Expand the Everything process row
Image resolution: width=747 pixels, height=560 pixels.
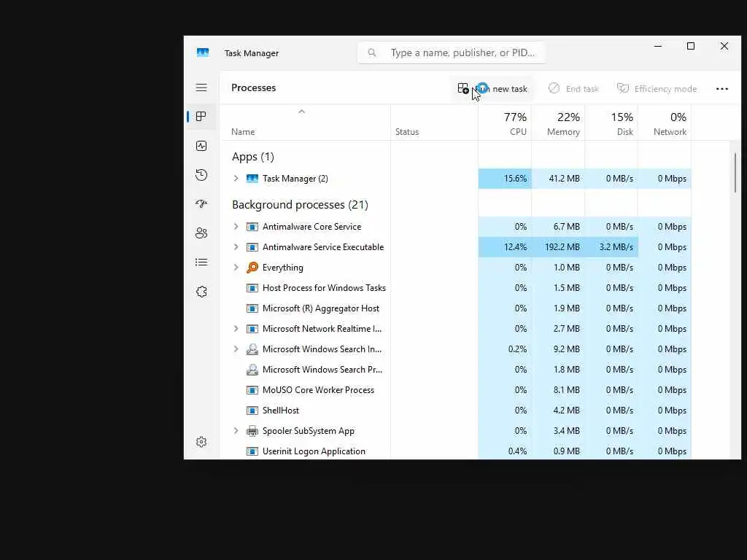(x=236, y=268)
